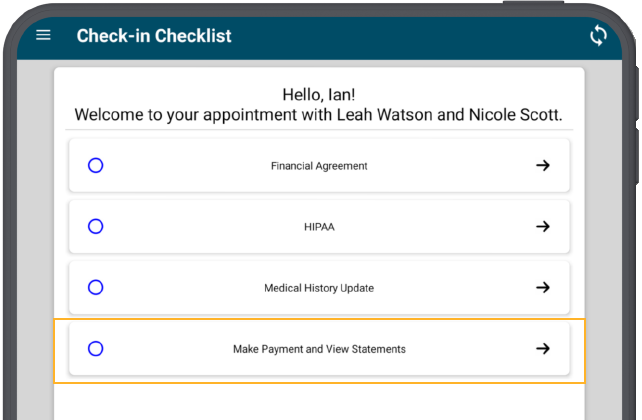Select the Financial Agreement status circle
Viewport: 642px width, 420px height.
95,165
